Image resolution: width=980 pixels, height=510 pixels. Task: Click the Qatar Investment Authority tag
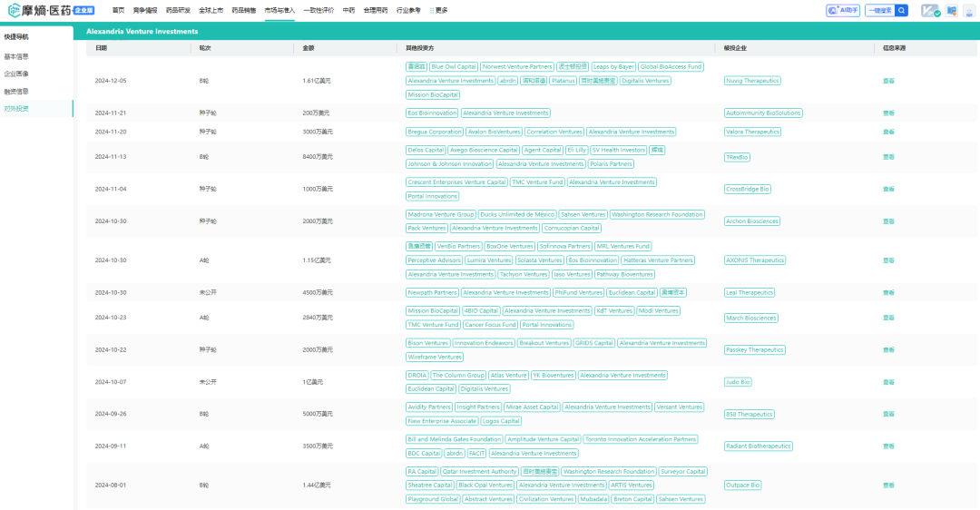(479, 472)
